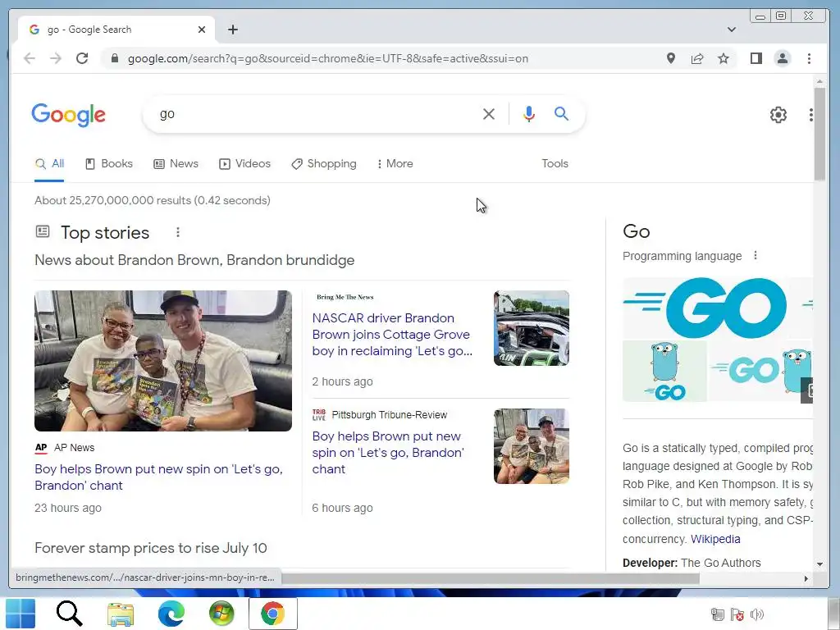Click the scroll-down arrow of vertical scrollbar
The height and width of the screenshot is (630, 840).
coord(819,564)
